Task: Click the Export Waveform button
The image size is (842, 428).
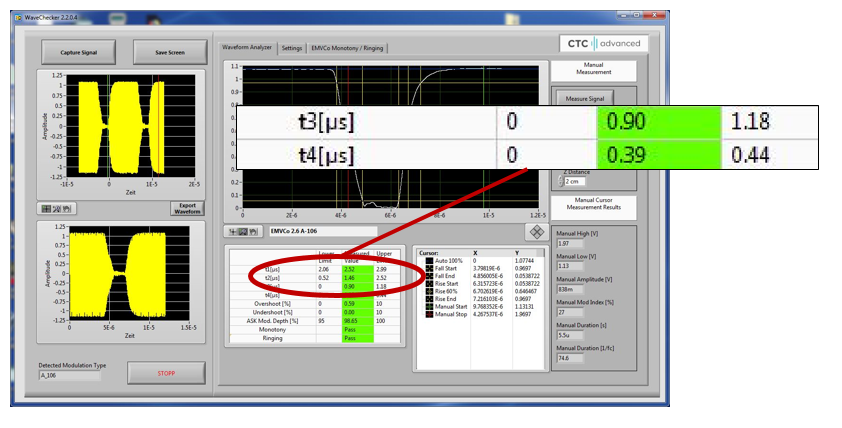Action: 187,208
